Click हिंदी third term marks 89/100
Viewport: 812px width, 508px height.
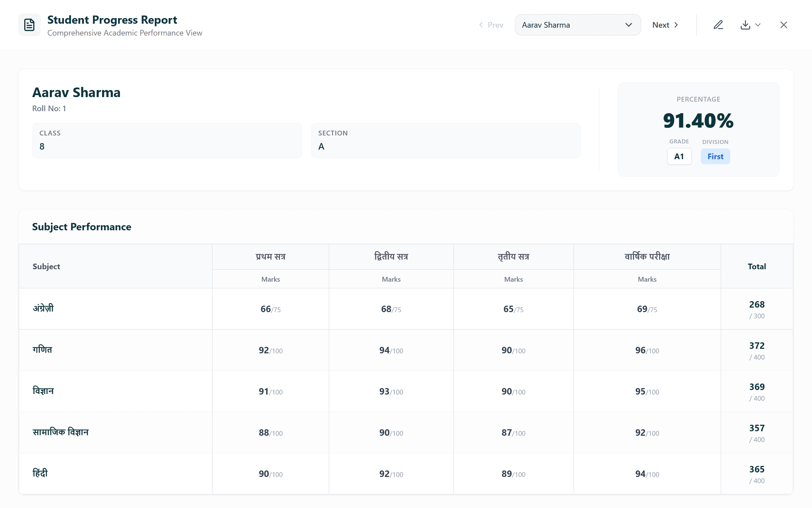click(513, 474)
